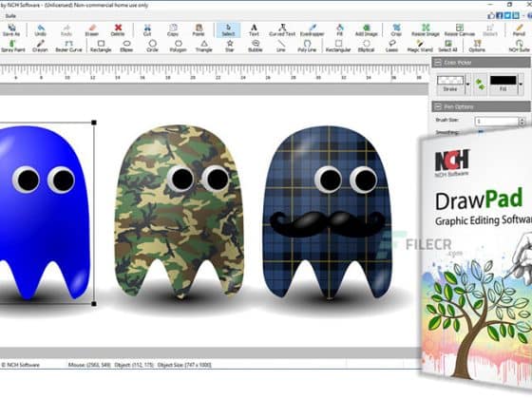Screen dimensions: 532x399
Task: Click the plaid mustache ghost
Action: (328, 213)
